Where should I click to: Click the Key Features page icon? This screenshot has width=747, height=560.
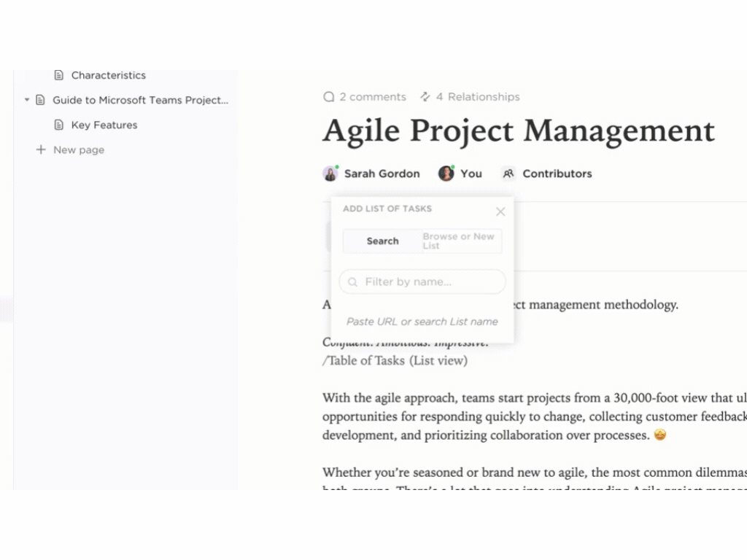click(x=58, y=125)
